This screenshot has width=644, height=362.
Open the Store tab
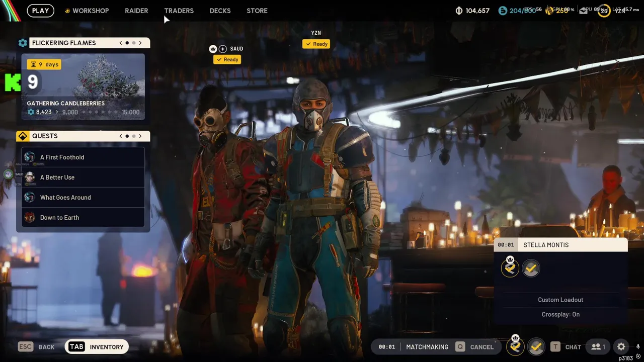click(257, 11)
